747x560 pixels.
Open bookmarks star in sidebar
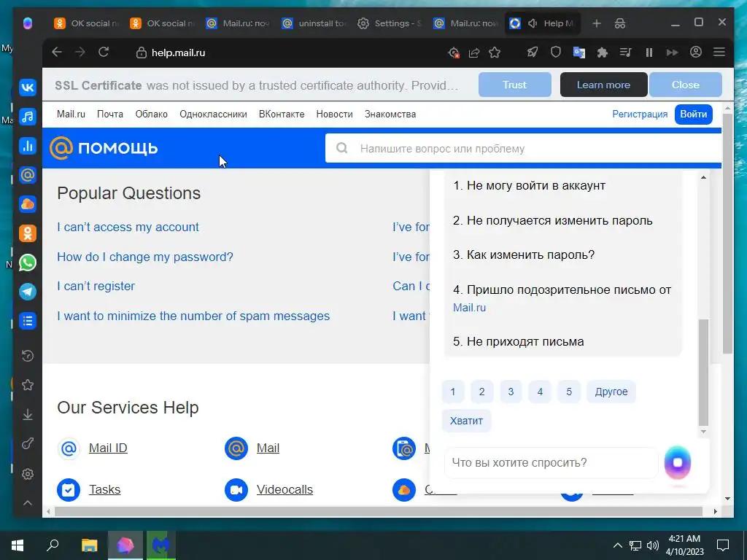[28, 385]
